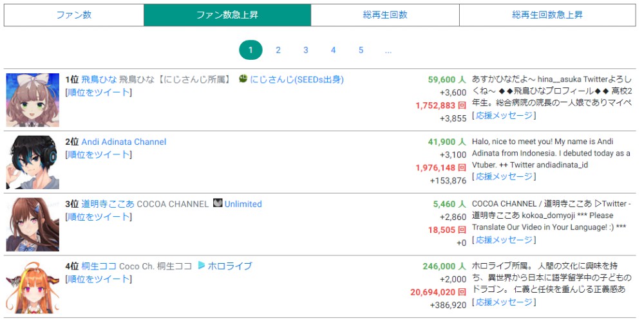Click the 41,900 人 fan count
The image size is (644, 321).
pos(447,142)
